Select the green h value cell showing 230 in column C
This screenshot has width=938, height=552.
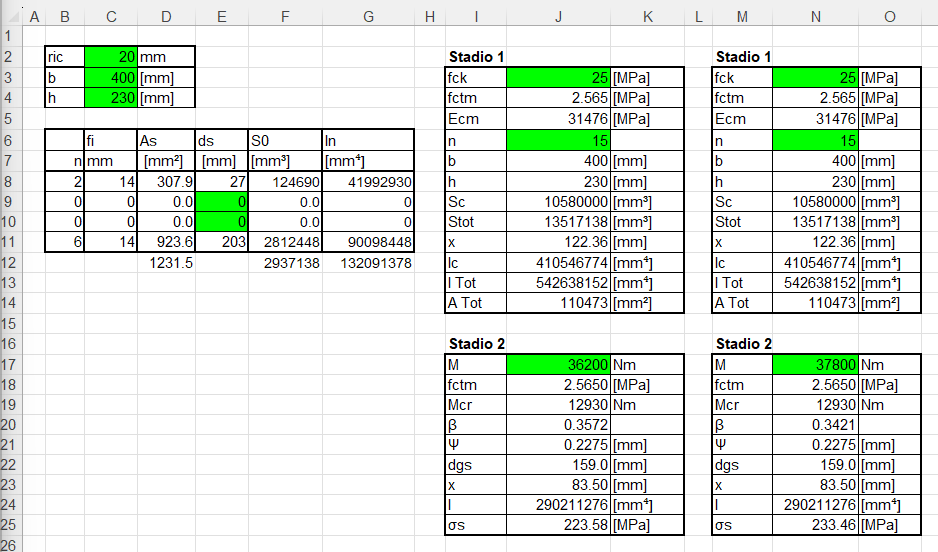[x=111, y=98]
